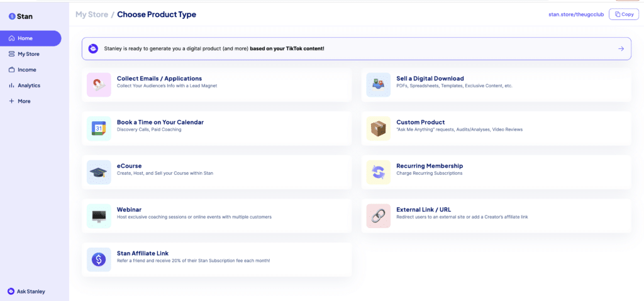Click 'Collect Your Audience's Info' description
The image size is (644, 301).
[167, 86]
